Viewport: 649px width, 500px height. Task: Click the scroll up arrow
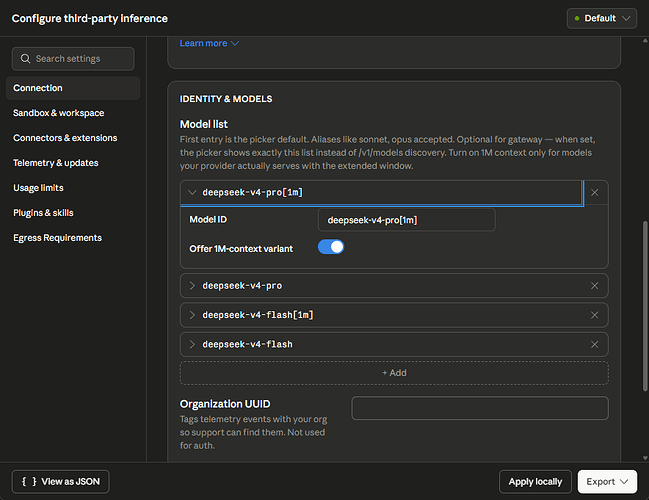pos(645,41)
